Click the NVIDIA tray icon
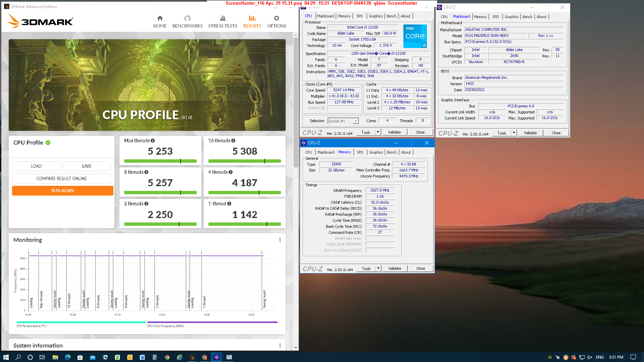644x362 pixels. pos(549,357)
